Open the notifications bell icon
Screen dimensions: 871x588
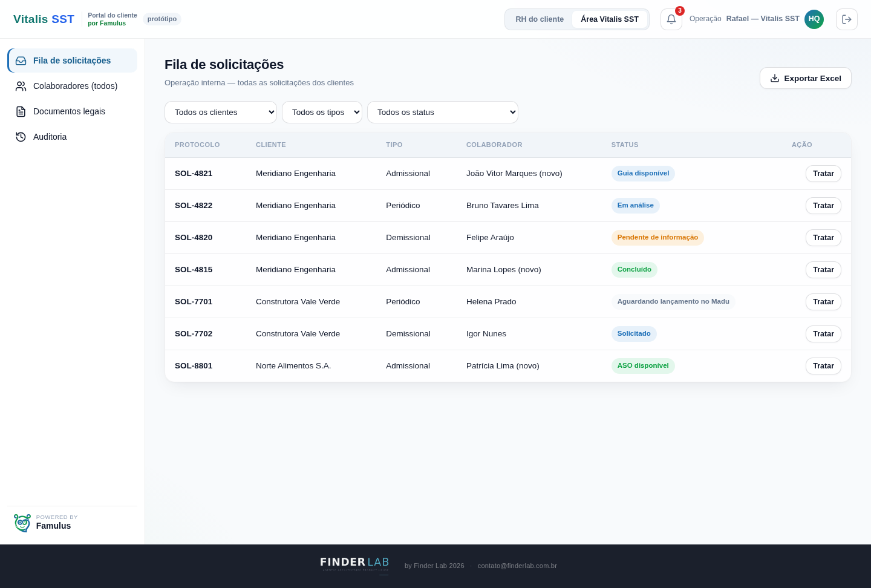point(671,19)
